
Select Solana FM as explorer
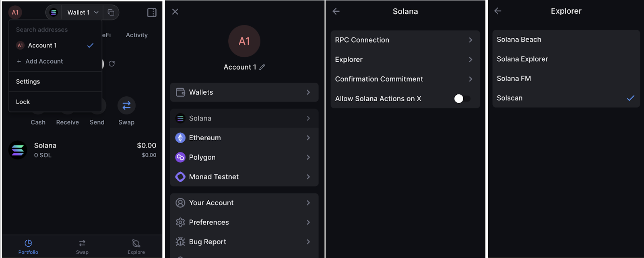pos(566,79)
